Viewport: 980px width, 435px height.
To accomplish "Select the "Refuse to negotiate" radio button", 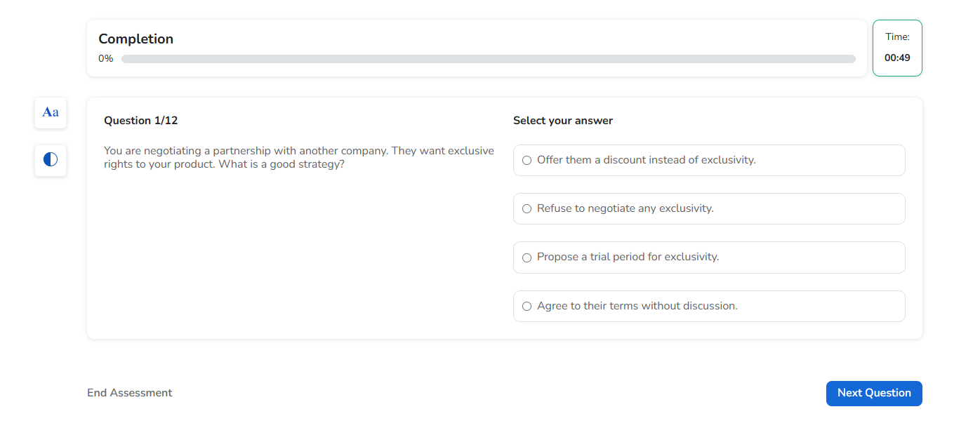I will pos(527,209).
